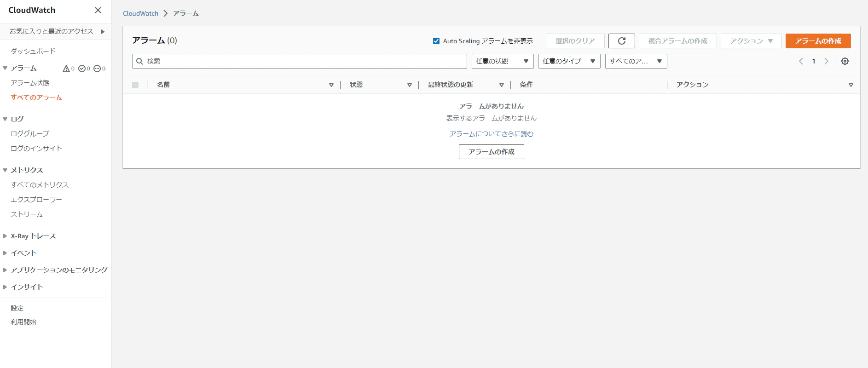Image resolution: width=868 pixels, height=368 pixels.
Task: Expand お気に入りと最近のアクセス arrow
Action: pyautogui.click(x=103, y=32)
